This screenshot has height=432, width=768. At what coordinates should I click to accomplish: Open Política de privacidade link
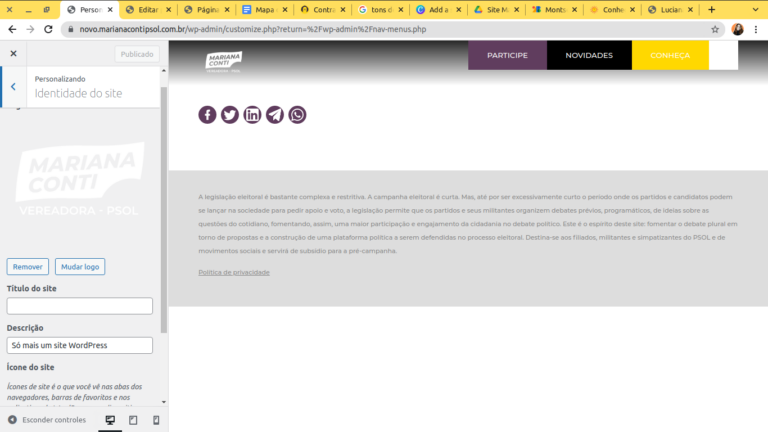point(234,272)
